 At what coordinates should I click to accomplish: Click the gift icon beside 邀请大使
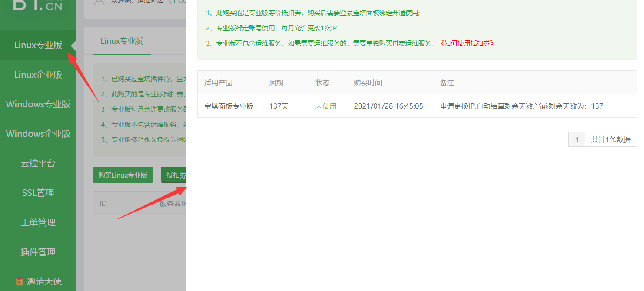[x=19, y=281]
